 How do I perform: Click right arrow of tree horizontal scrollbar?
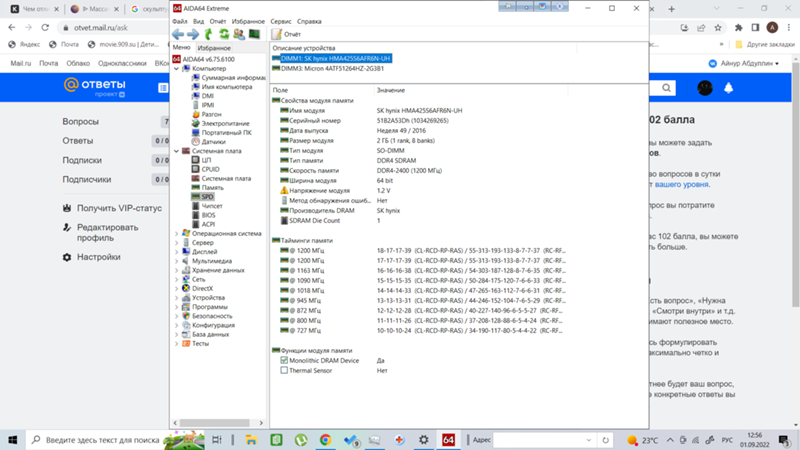pyautogui.click(x=261, y=423)
